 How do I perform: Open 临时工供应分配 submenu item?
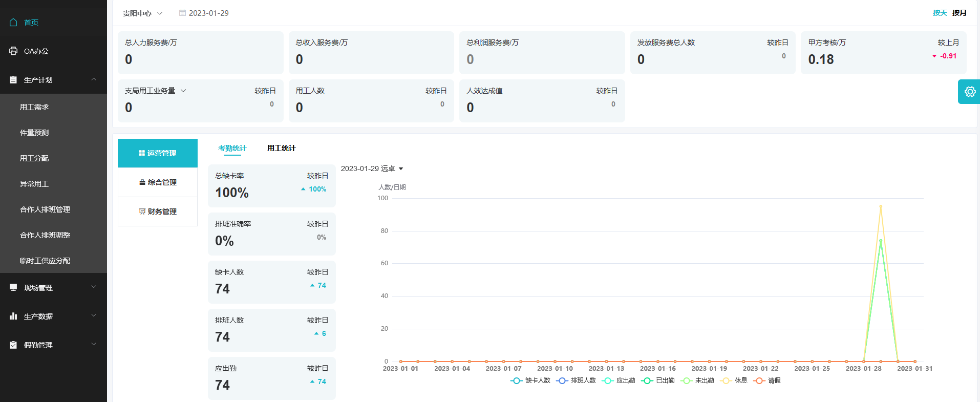pyautogui.click(x=53, y=261)
